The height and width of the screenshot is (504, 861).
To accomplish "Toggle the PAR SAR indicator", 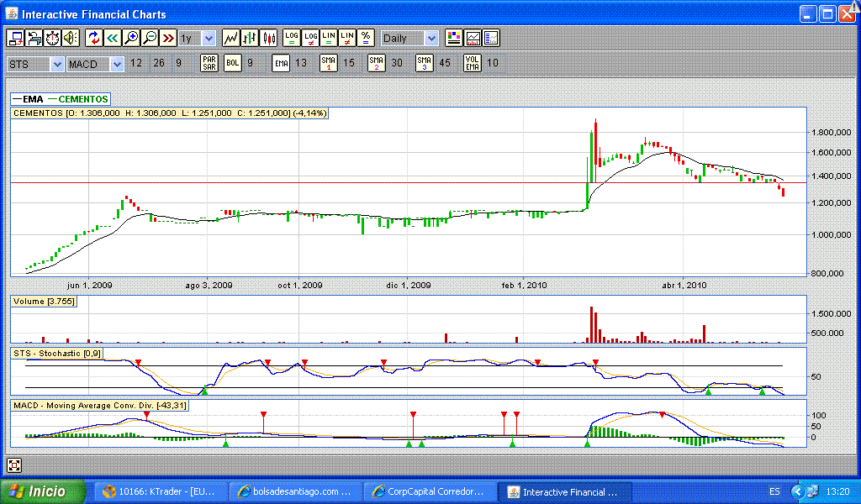I will [x=209, y=63].
